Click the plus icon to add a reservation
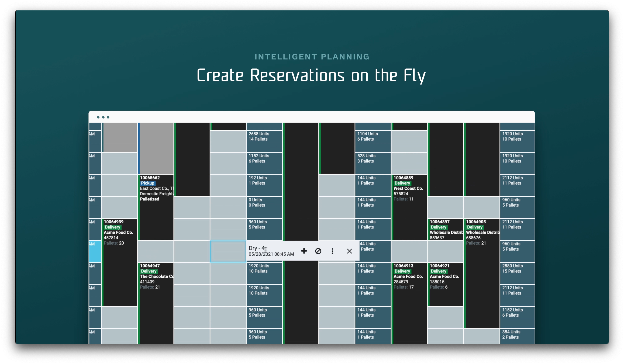624x364 pixels. click(x=304, y=251)
